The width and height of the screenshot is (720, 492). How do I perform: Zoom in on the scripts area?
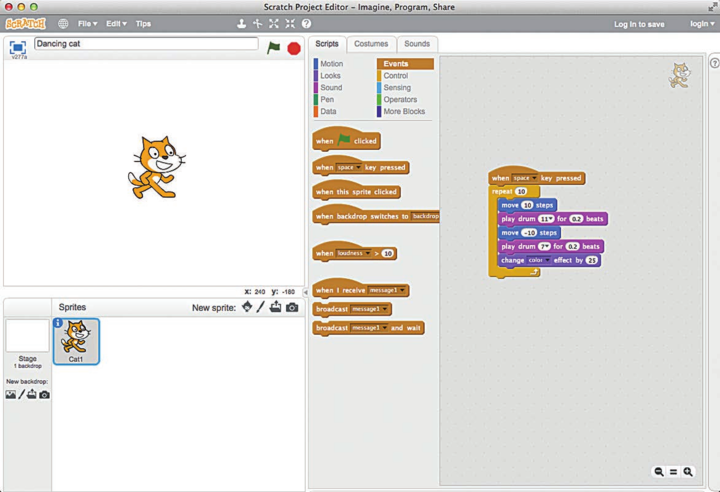688,471
